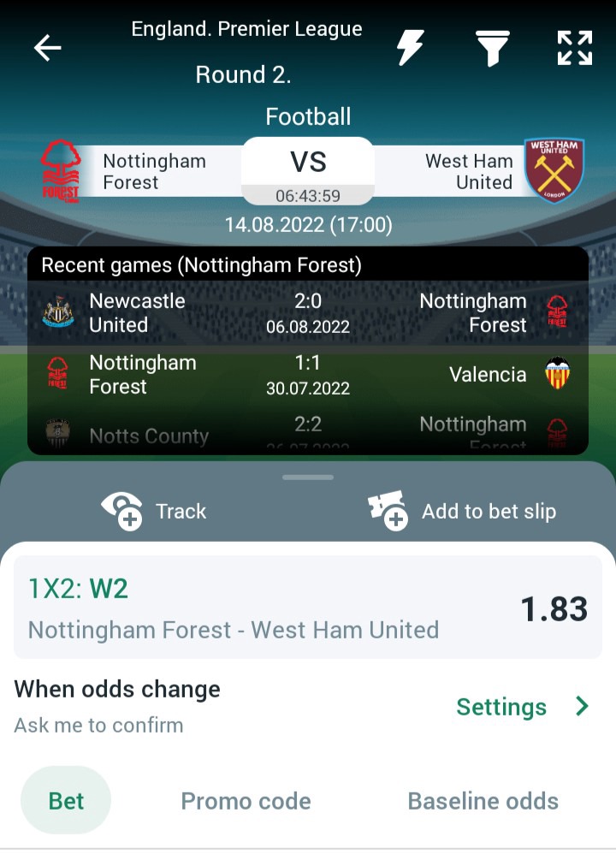The image size is (616, 854).
Task: Tap the West Ham United crest
Action: 554,170
